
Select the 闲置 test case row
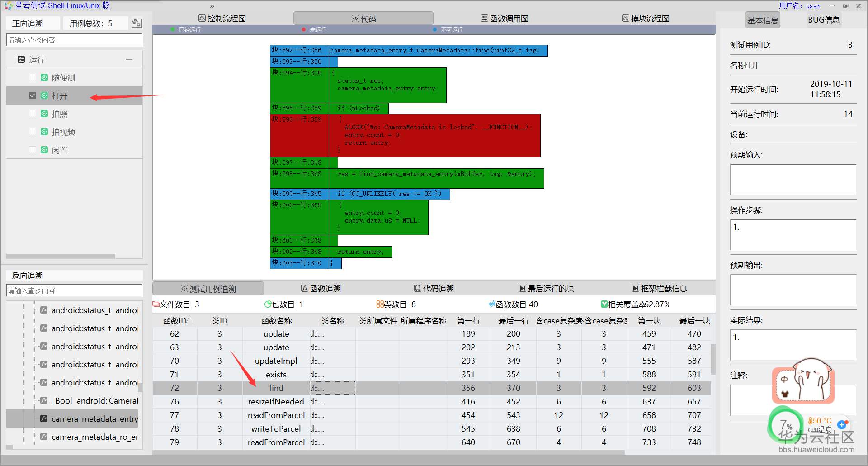point(75,150)
